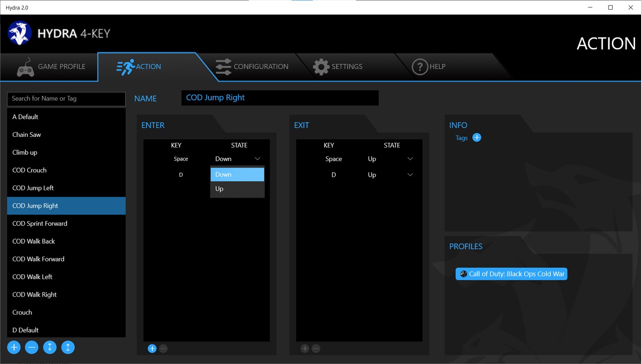Select the Chain Saw action
This screenshot has height=364, width=641.
pos(26,135)
